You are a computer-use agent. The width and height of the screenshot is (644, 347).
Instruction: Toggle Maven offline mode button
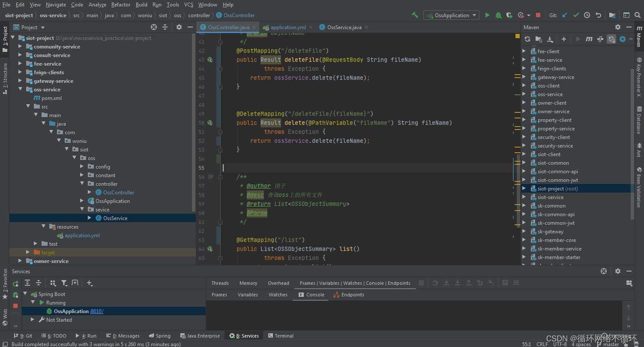(x=600, y=39)
